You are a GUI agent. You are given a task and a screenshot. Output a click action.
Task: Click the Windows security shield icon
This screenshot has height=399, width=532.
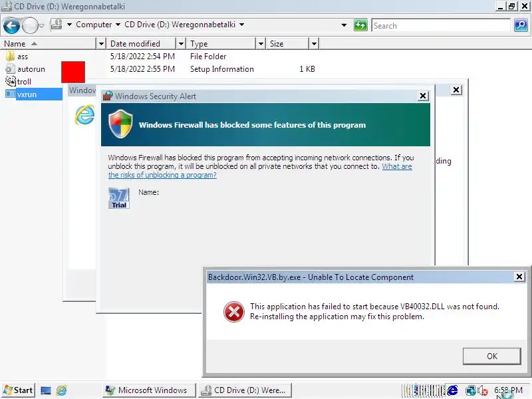pos(120,124)
